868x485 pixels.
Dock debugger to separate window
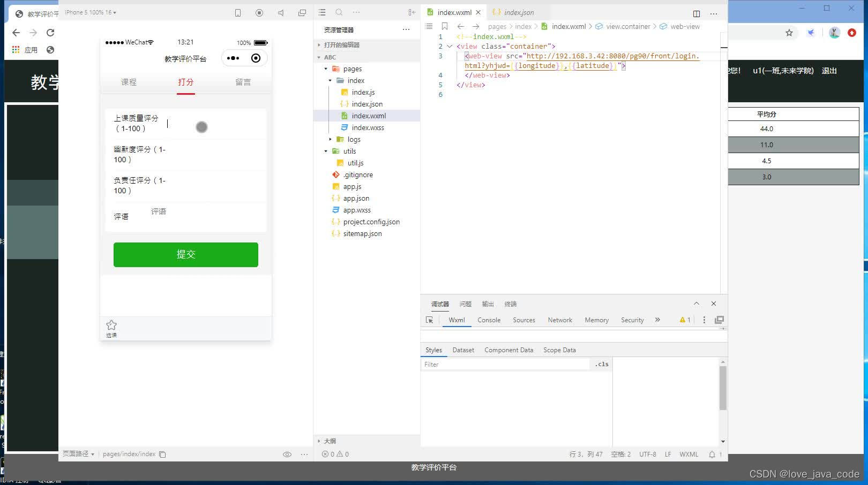(719, 320)
